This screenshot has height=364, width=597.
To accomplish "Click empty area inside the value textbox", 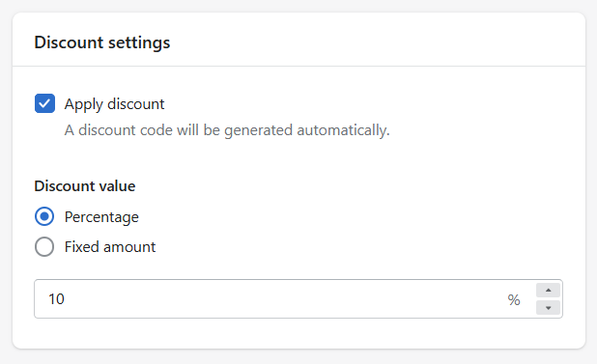I will coord(286,299).
